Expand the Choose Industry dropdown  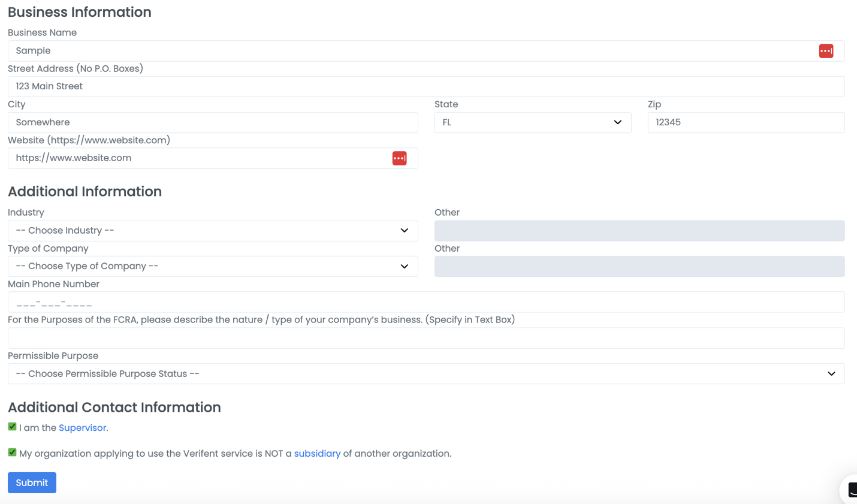coord(213,231)
